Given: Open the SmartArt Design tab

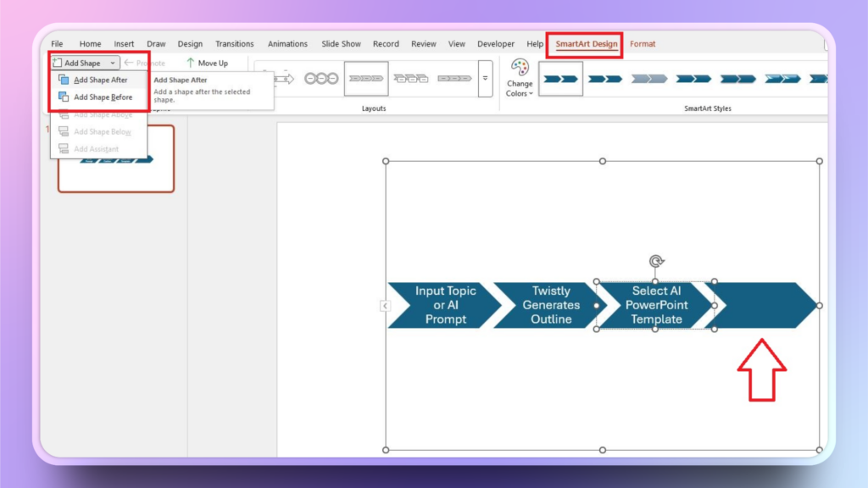Looking at the screenshot, I should pyautogui.click(x=587, y=44).
